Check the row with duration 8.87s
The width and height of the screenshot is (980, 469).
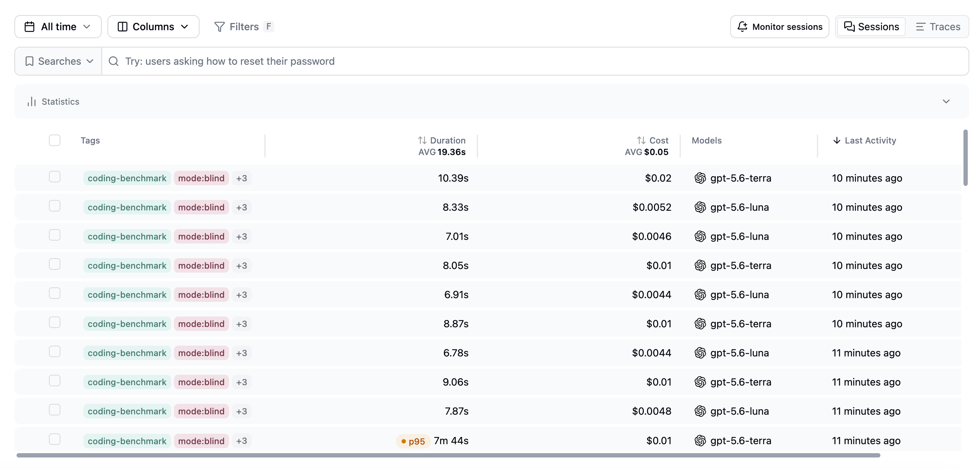(55, 322)
